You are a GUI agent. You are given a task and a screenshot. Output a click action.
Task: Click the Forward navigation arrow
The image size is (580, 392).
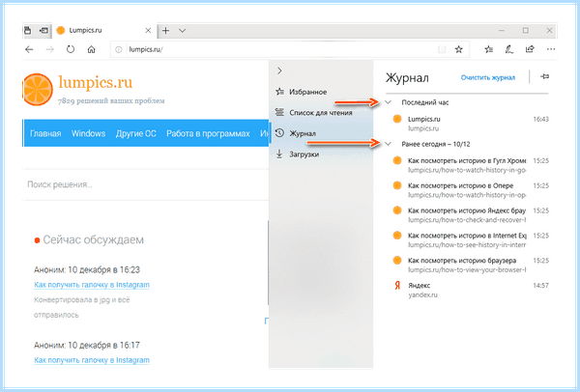pos(50,49)
